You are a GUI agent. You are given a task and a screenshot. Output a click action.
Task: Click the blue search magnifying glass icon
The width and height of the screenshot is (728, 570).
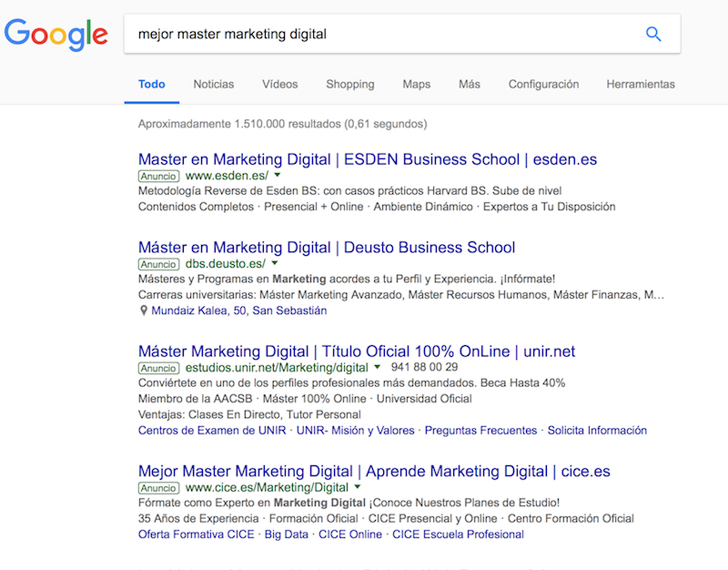[x=653, y=34]
